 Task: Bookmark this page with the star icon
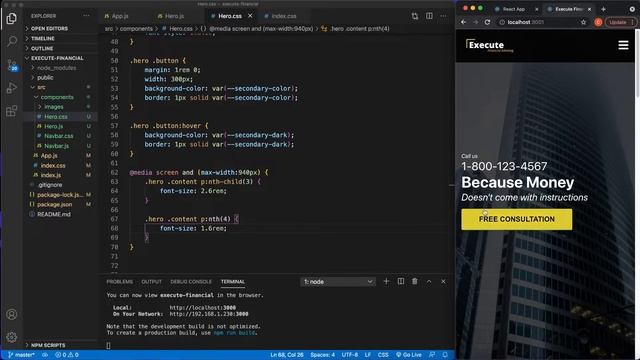point(584,22)
